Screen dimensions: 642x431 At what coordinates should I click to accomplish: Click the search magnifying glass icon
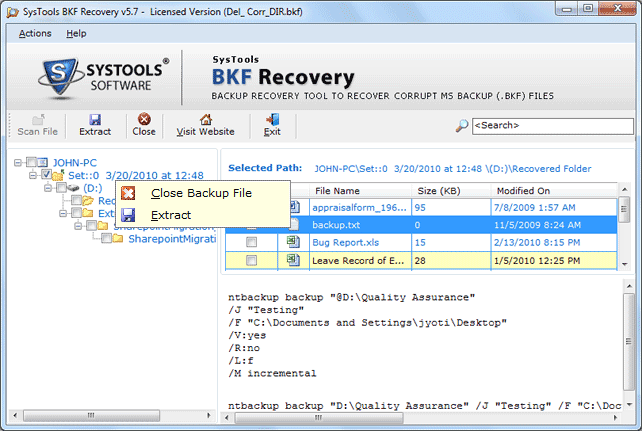pyautogui.click(x=462, y=125)
